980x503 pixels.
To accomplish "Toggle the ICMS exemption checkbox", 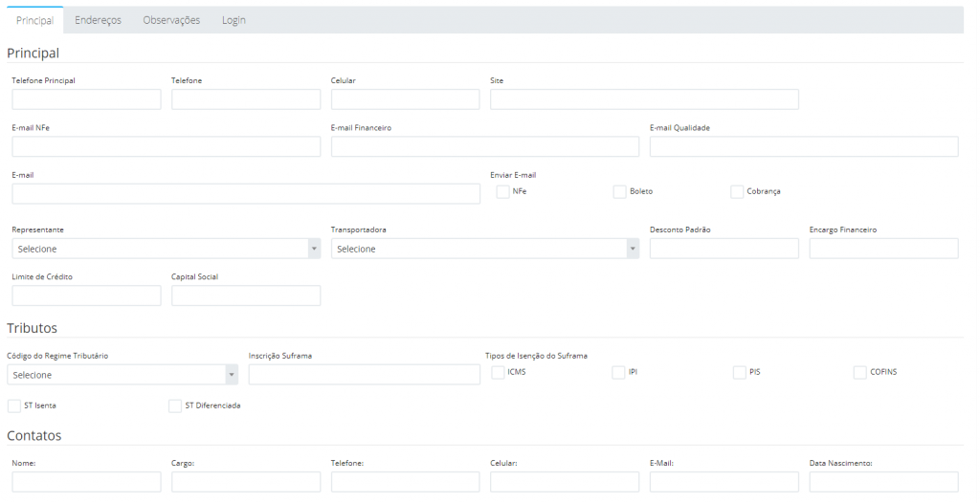I will coord(498,372).
